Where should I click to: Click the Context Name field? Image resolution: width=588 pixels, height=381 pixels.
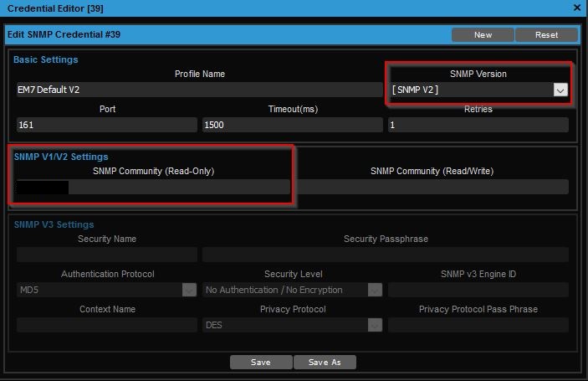pos(107,325)
